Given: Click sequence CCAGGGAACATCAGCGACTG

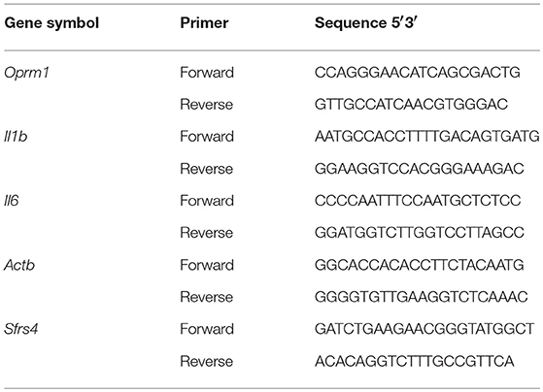Looking at the screenshot, I should (418, 73).
